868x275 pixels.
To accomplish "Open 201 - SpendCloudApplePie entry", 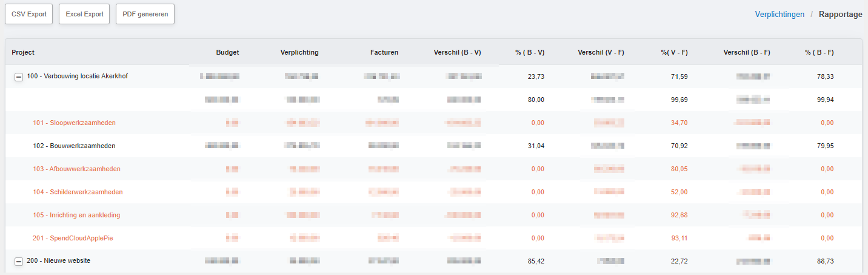I will [73, 238].
